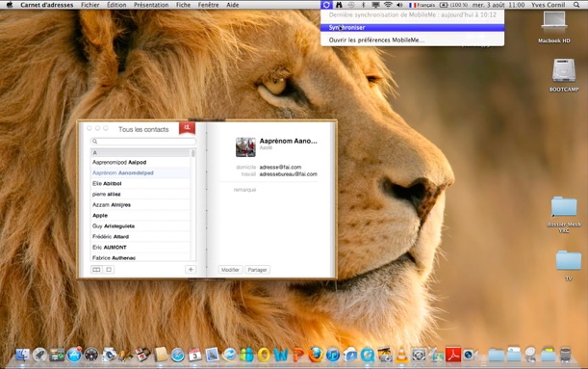Open Trash in the Dock

(566, 355)
